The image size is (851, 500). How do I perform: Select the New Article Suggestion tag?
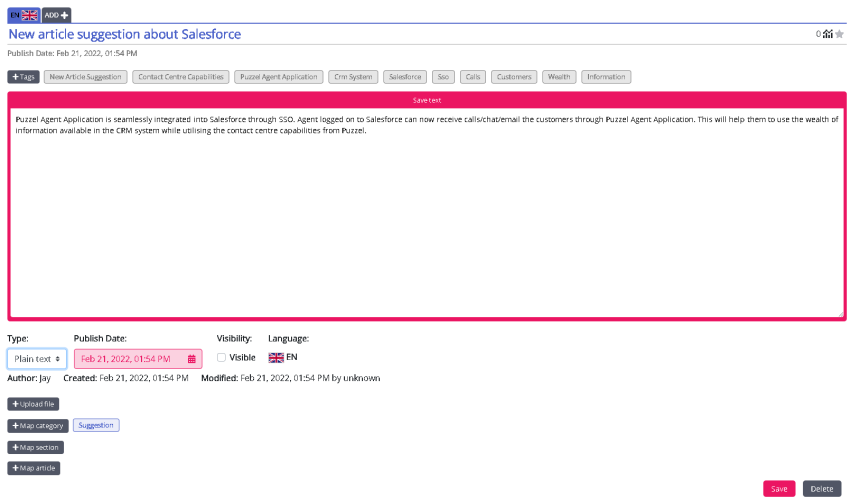pyautogui.click(x=85, y=77)
